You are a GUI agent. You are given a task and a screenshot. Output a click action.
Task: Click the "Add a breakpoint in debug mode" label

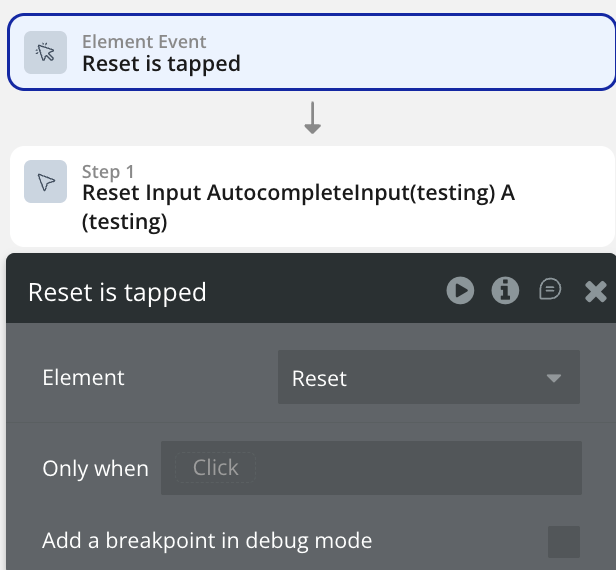tap(207, 541)
